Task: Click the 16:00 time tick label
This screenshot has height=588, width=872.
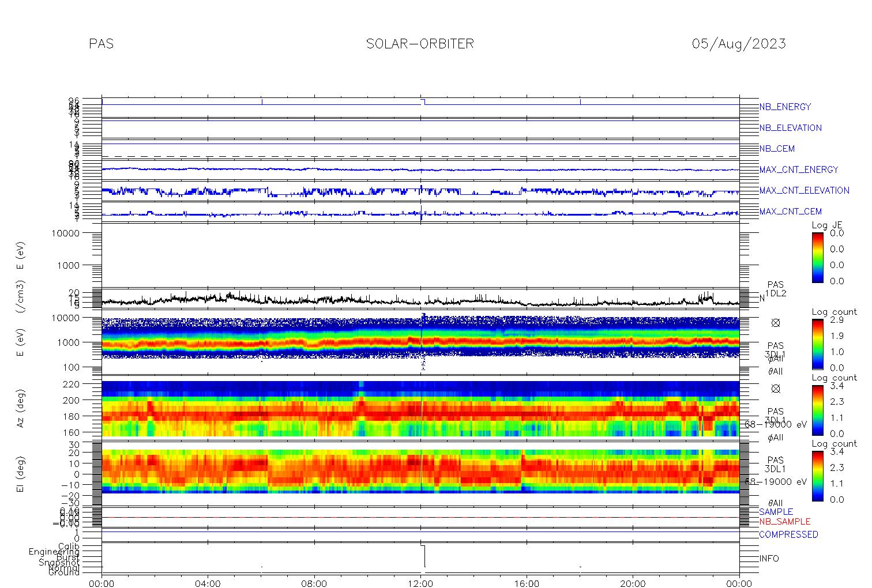Action: pos(527,583)
